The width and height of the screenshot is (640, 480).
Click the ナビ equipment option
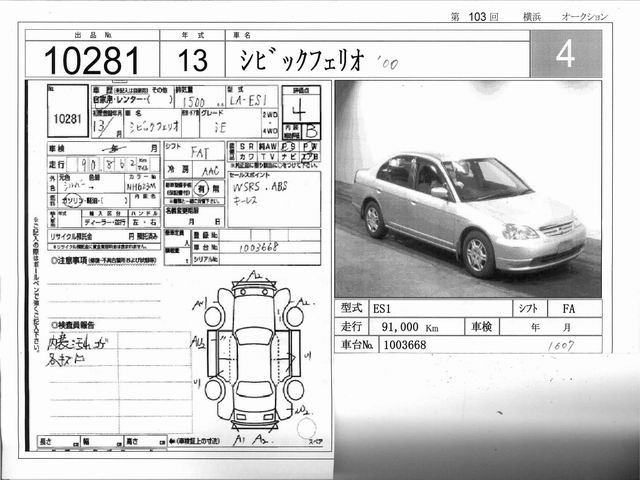click(289, 157)
